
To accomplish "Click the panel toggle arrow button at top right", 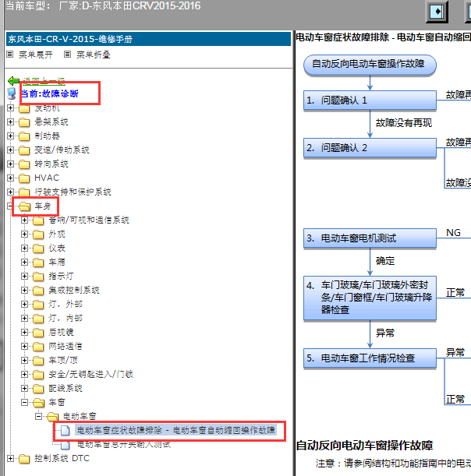I will click(437, 12).
